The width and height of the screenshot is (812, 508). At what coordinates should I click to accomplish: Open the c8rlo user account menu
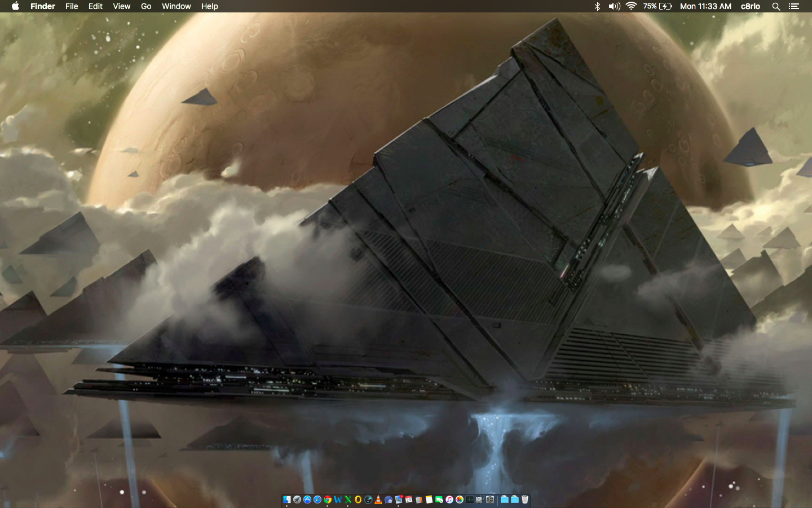coord(750,6)
